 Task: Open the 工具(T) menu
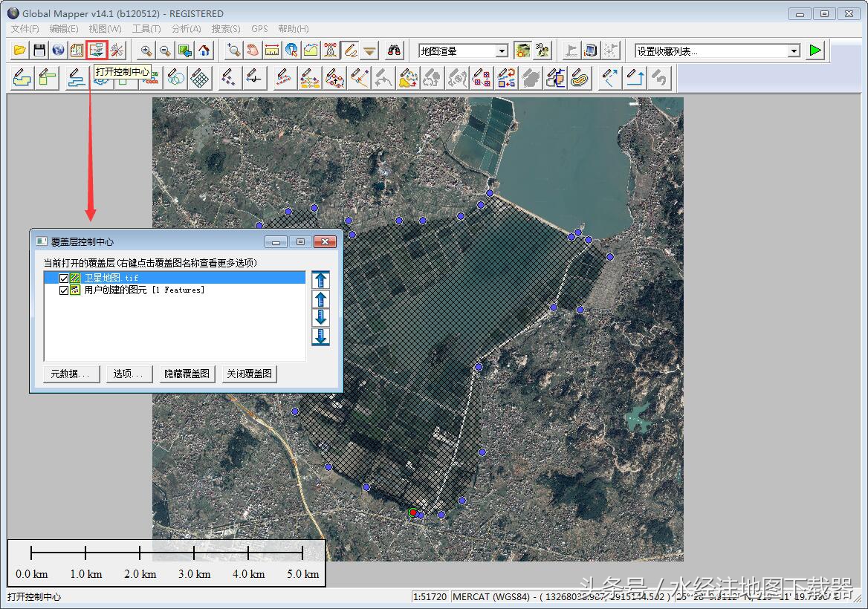146,29
